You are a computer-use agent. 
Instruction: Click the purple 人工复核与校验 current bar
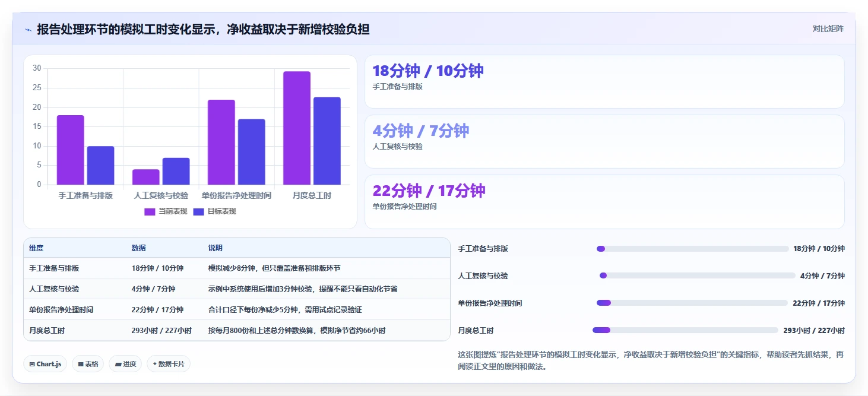[146, 177]
